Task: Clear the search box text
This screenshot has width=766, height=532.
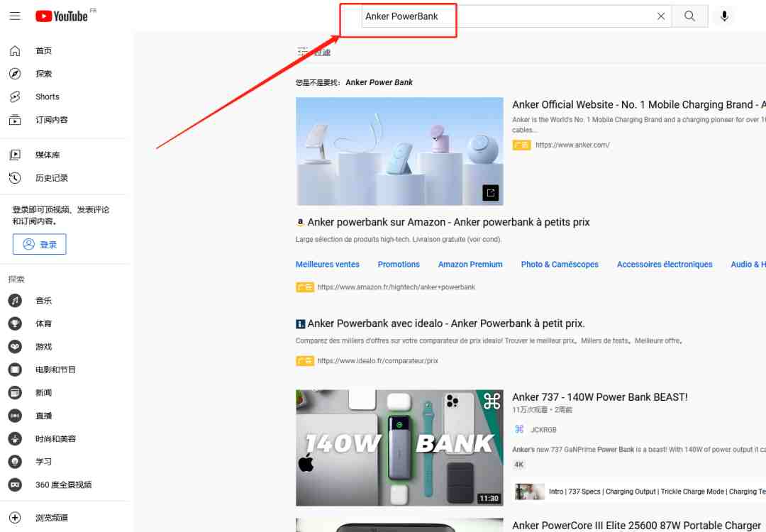Action: click(x=660, y=16)
